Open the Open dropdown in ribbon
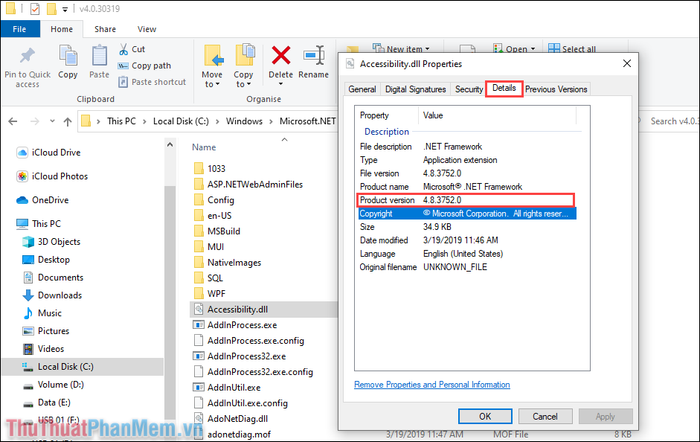 (x=514, y=48)
